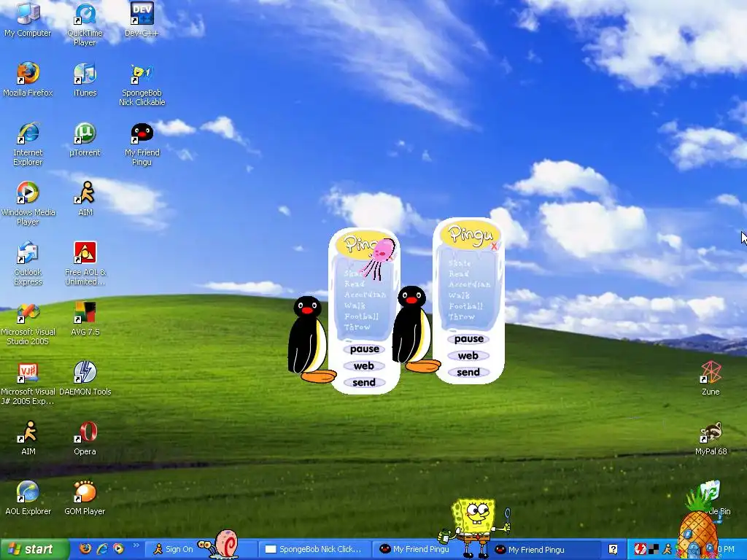Click pause on the jellyfish Pingu panel
The image size is (747, 560).
pos(364,349)
